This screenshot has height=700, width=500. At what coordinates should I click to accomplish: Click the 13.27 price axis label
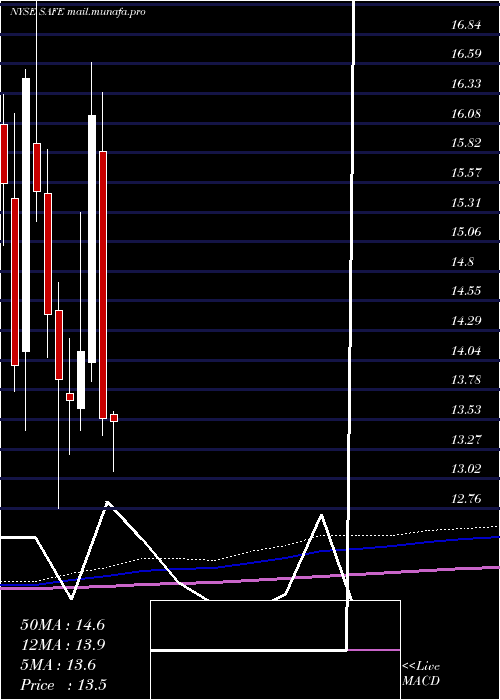466,440
